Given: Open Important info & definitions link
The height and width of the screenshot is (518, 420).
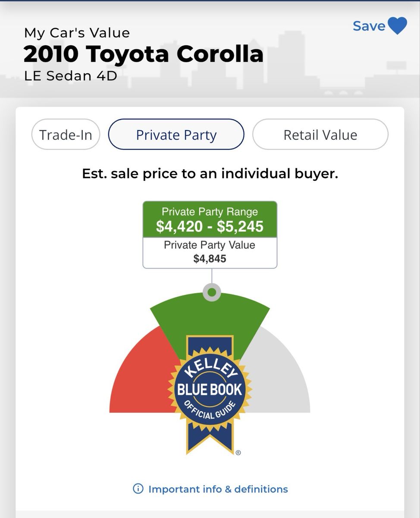Looking at the screenshot, I should pos(218,489).
